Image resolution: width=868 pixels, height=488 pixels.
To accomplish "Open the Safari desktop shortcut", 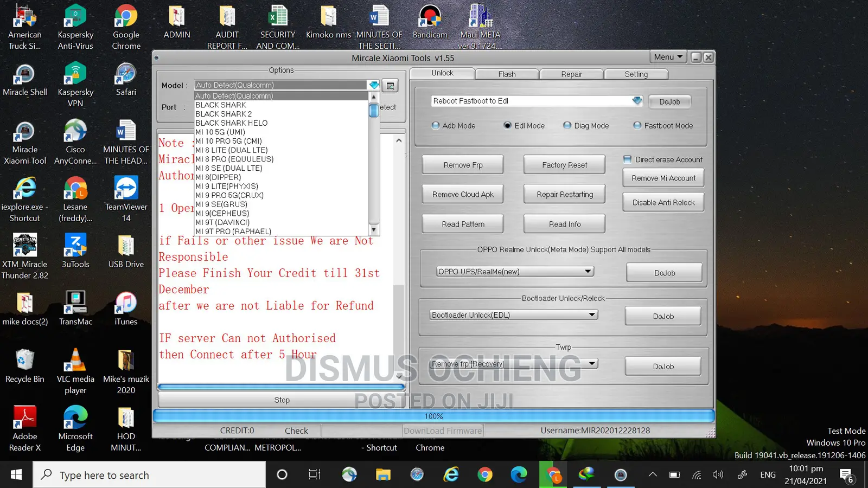I will (x=126, y=80).
